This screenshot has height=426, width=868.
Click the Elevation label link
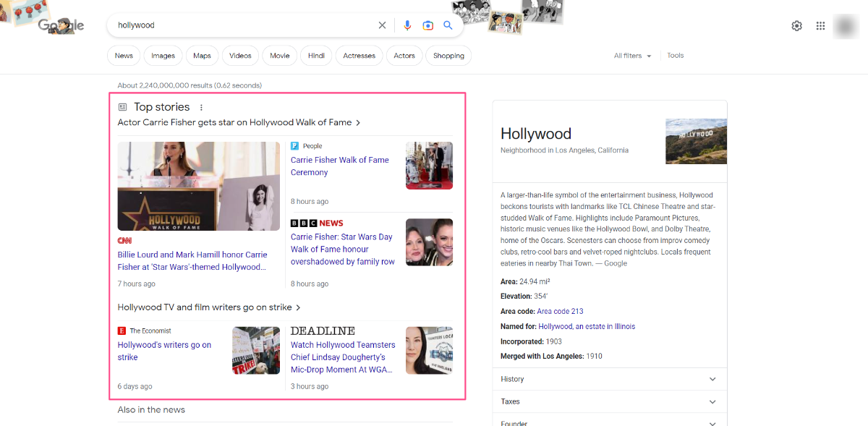pyautogui.click(x=517, y=297)
